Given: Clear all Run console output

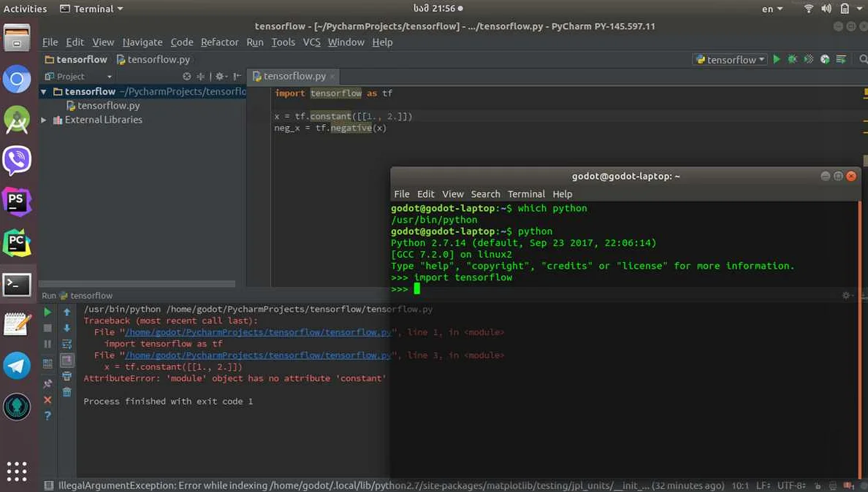Looking at the screenshot, I should (x=67, y=393).
